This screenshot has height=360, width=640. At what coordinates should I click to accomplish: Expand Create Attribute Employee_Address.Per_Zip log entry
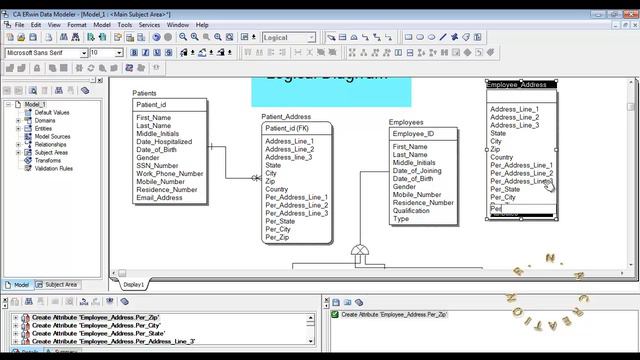(16, 318)
